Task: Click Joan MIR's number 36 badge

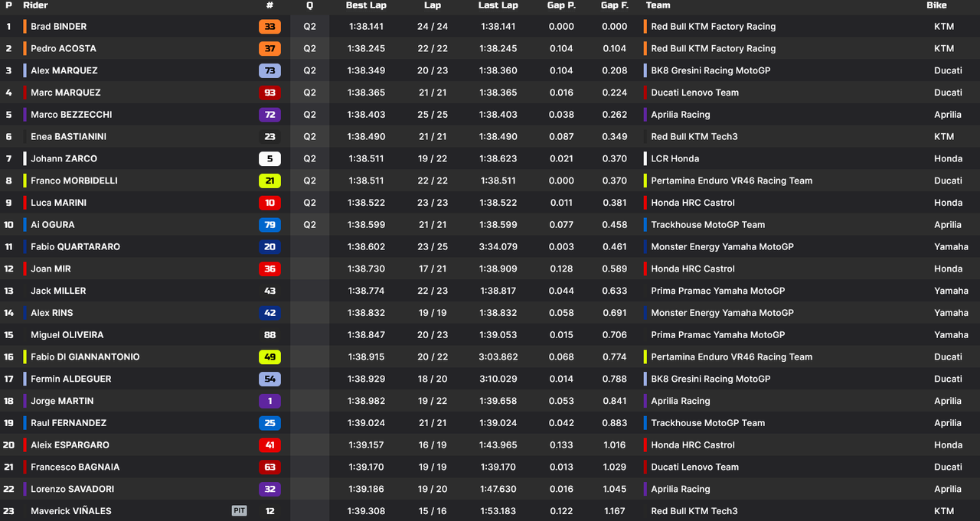Action: click(269, 269)
